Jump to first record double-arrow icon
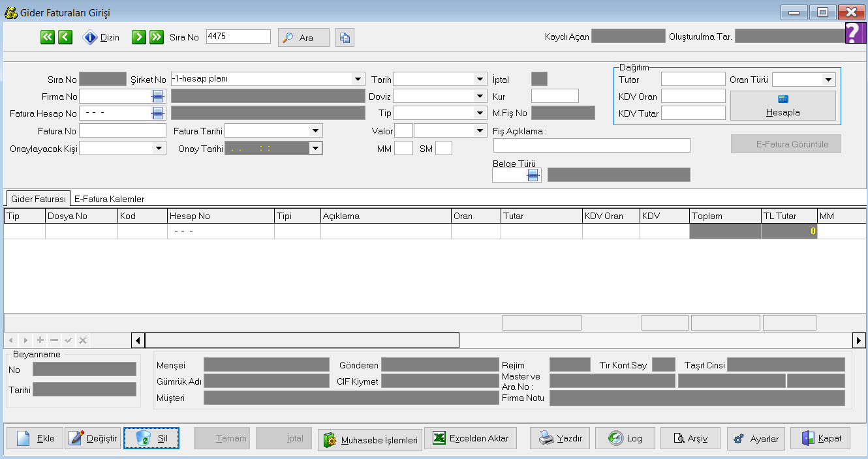 (x=47, y=37)
